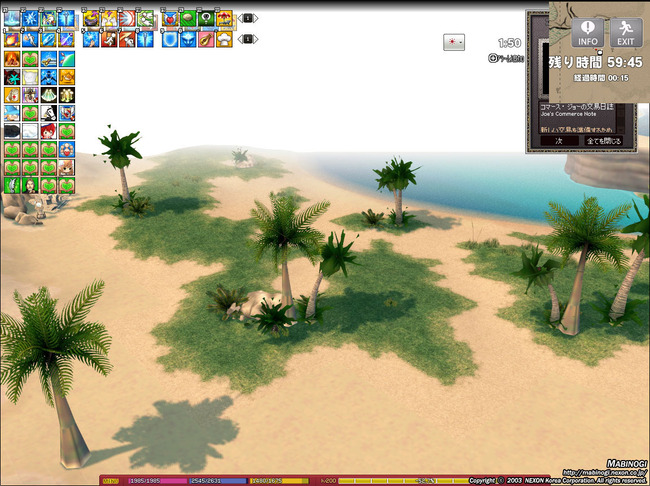Screen dimensions: 650x486
Task: Click the 全てを閉じる close-all button
Action: coord(604,141)
